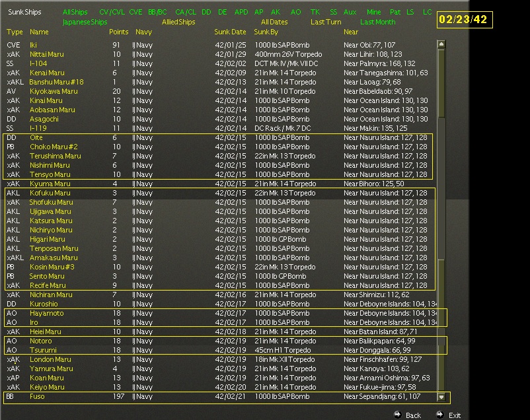The width and height of the screenshot is (530, 420).
Task: Sort list by Navy column header
Action: click(x=143, y=32)
